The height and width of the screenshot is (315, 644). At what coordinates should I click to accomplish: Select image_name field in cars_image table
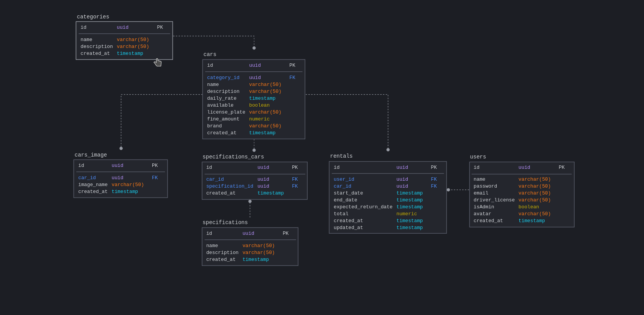93,185
